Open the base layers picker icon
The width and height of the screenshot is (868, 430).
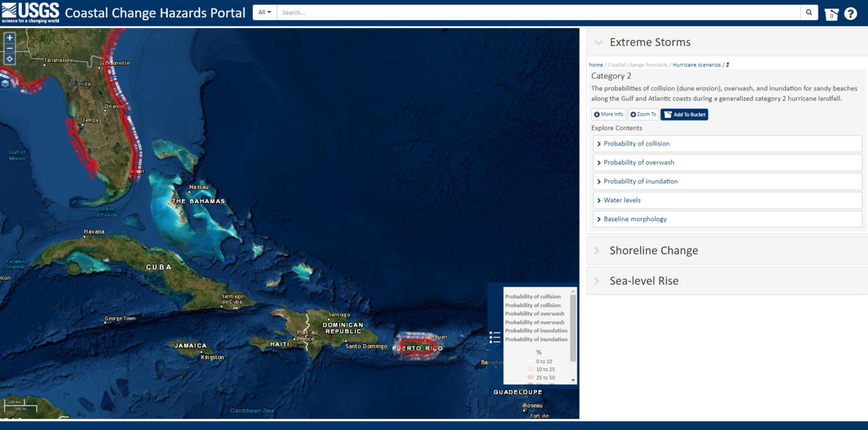coord(6,84)
